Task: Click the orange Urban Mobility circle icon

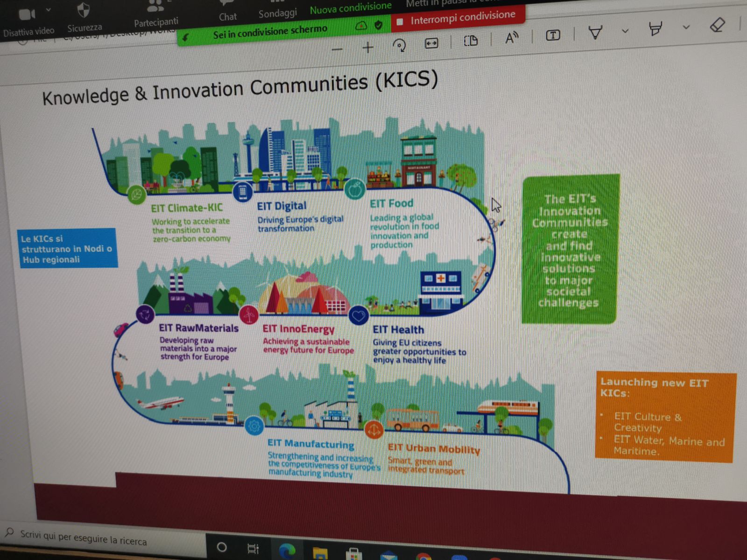Action: (373, 429)
